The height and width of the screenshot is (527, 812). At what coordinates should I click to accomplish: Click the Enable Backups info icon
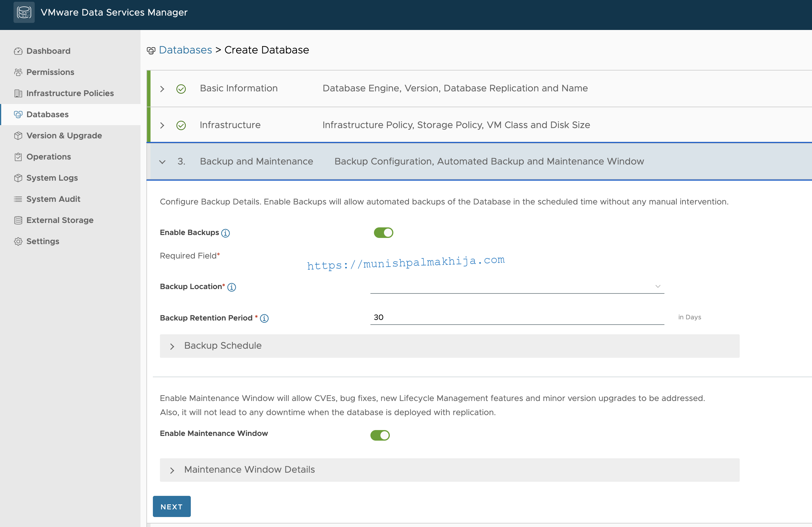pos(225,233)
